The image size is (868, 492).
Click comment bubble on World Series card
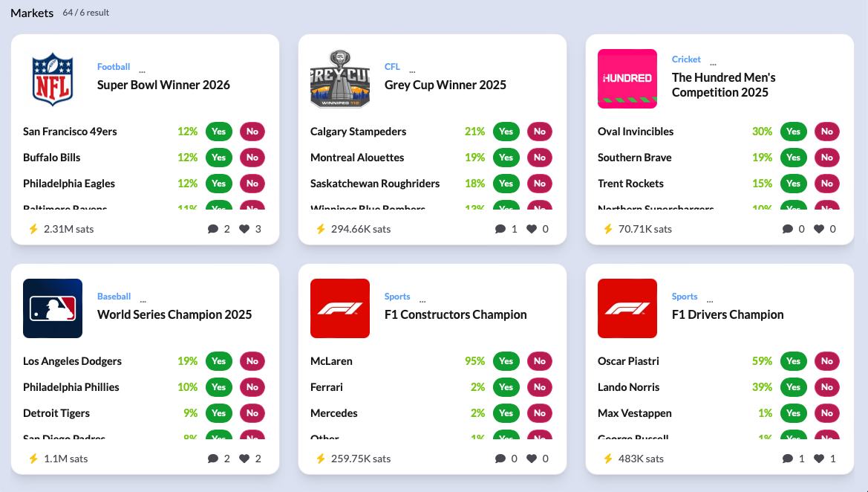pos(212,459)
